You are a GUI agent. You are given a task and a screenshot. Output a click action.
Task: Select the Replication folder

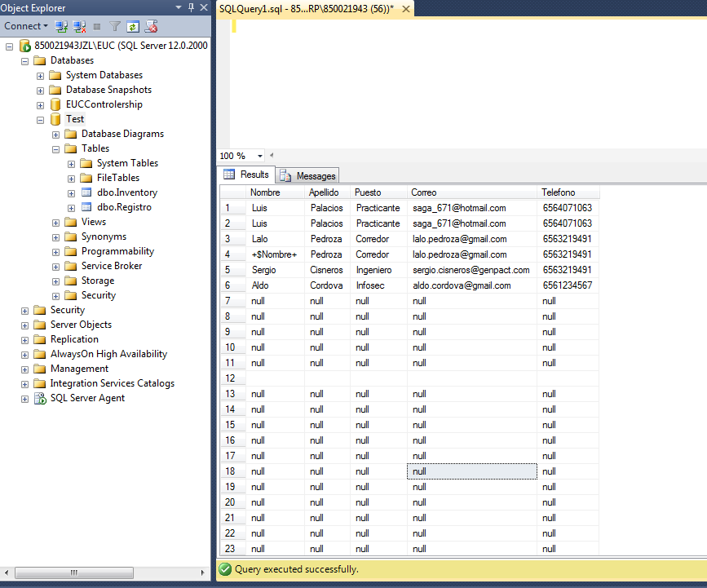point(74,339)
